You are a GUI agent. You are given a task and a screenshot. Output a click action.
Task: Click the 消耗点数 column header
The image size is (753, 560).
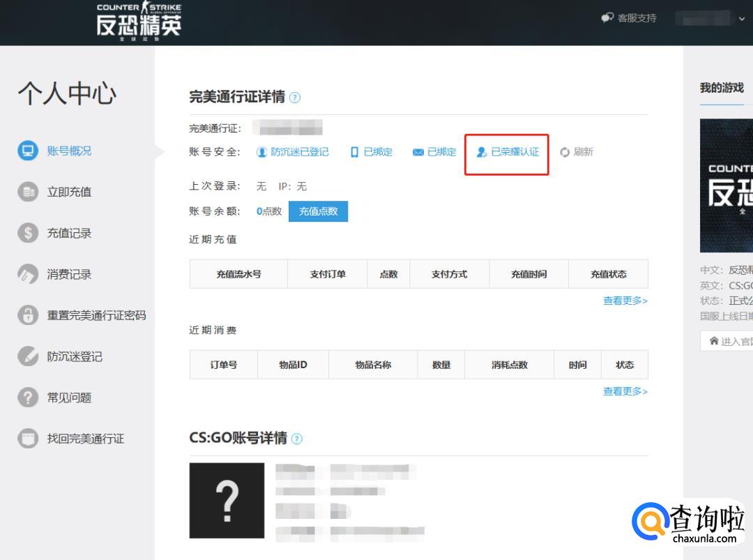coord(510,365)
